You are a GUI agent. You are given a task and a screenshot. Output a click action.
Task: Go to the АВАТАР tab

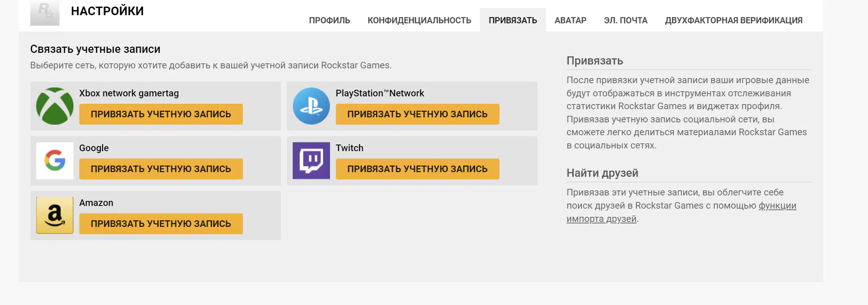pos(570,20)
